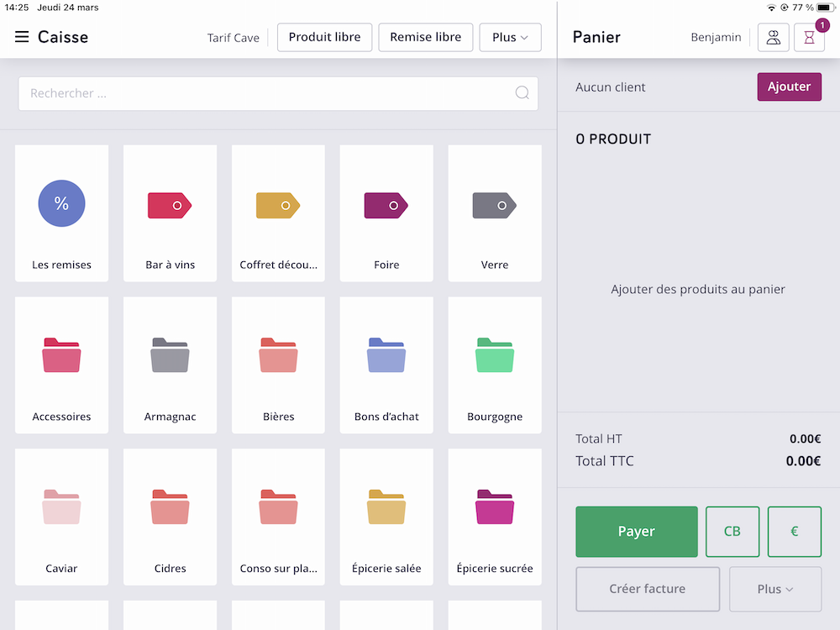Click the 14:25 clock in status bar

tap(17, 8)
